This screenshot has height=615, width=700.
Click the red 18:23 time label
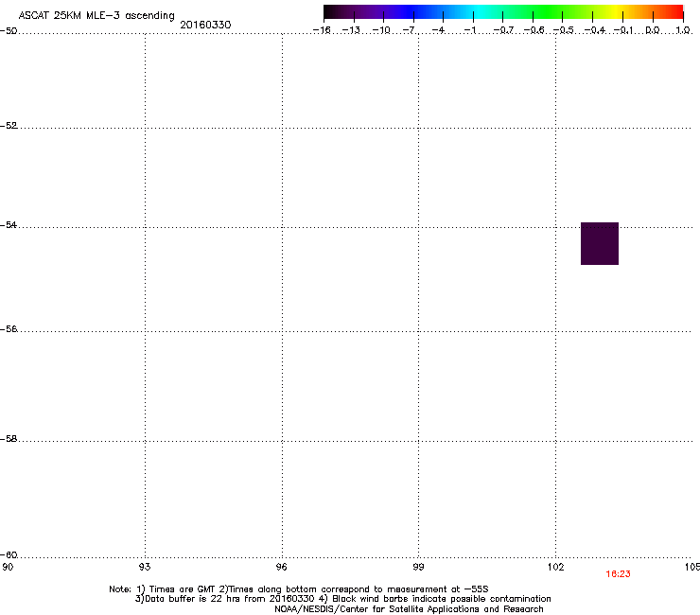[x=618, y=574]
